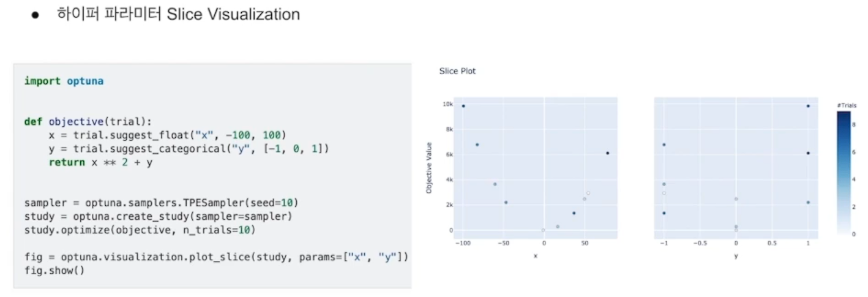Click the point near x equals 37
Viewport: 868px width, 297px height.
tap(574, 213)
